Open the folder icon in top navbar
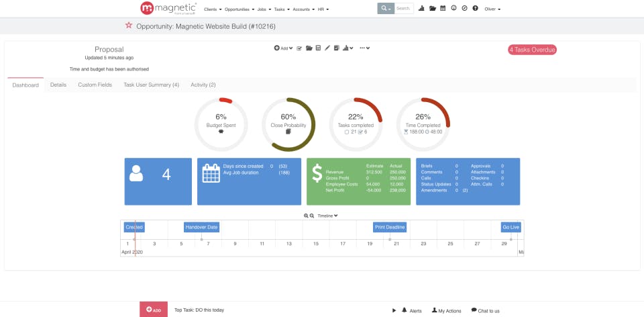644x317 pixels. [x=433, y=8]
